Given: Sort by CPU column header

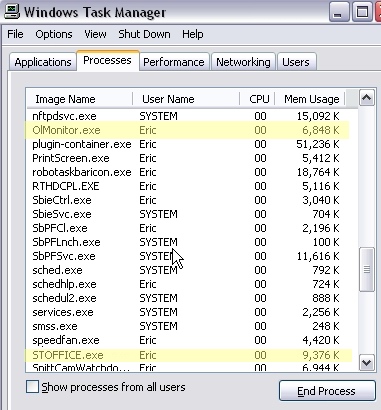Looking at the screenshot, I should [x=257, y=99].
